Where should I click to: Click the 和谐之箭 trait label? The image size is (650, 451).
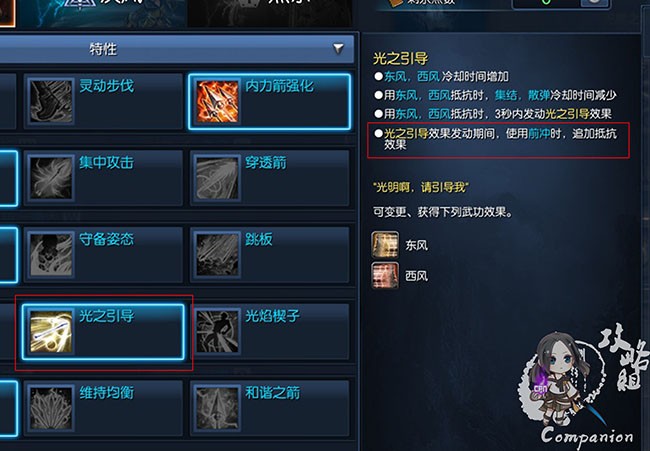272,393
